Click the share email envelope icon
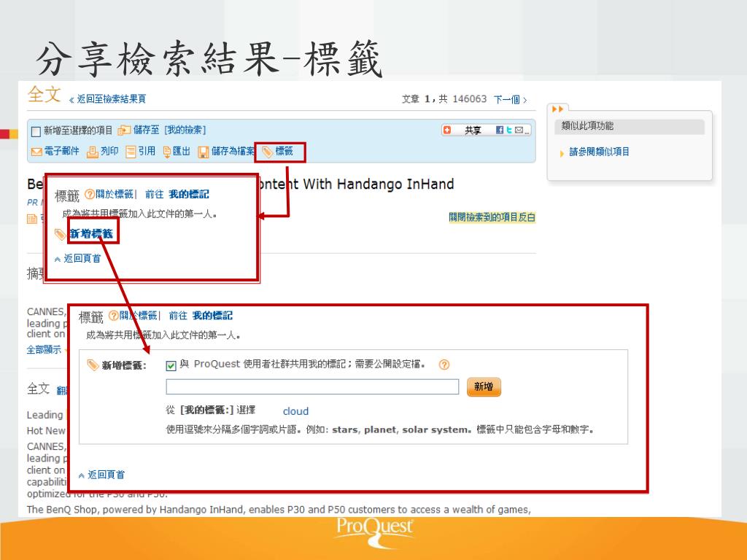The height and width of the screenshot is (560, 747). [x=519, y=130]
